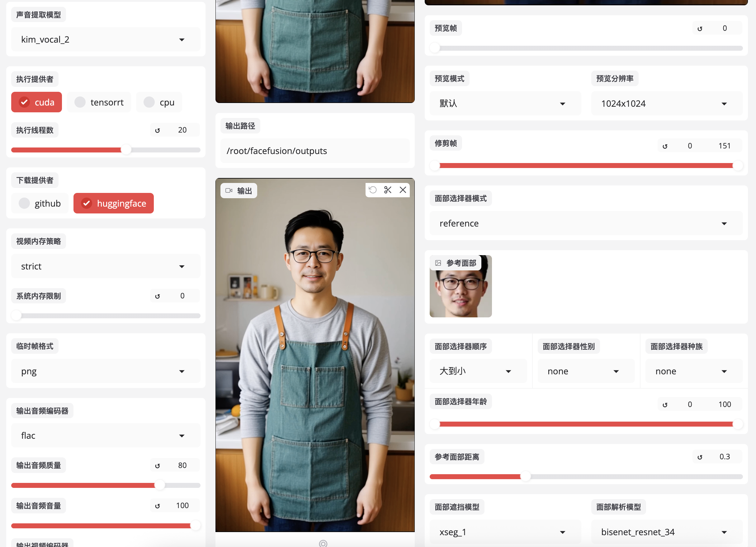Click the record icon below output video

tap(323, 543)
